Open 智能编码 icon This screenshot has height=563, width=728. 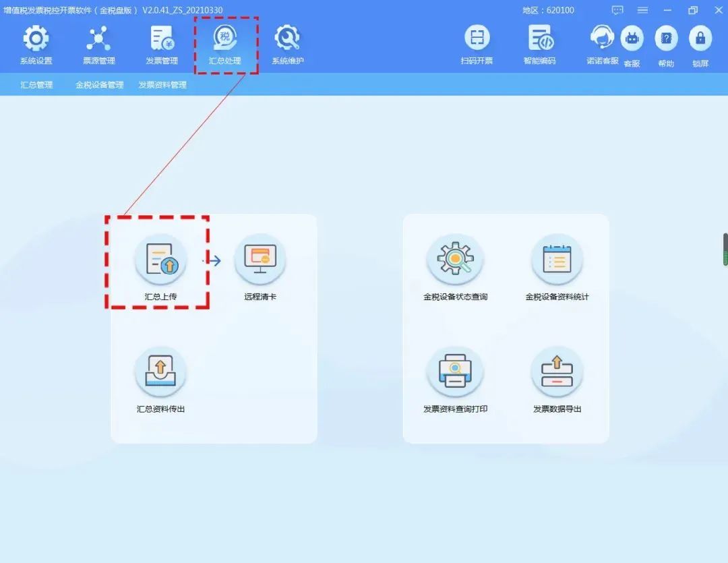coord(540,37)
